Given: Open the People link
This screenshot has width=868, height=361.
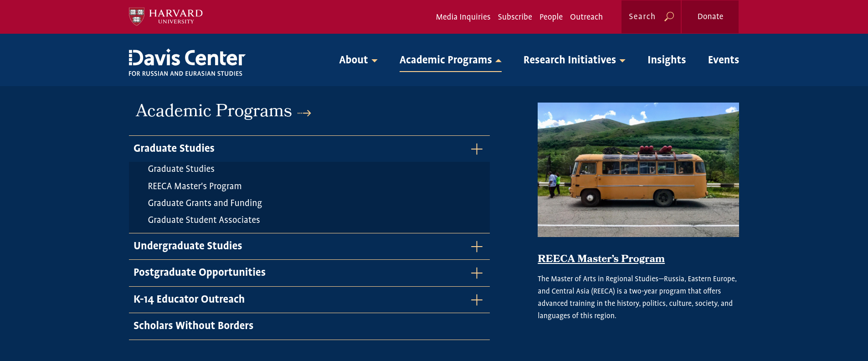Looking at the screenshot, I should pos(551,17).
